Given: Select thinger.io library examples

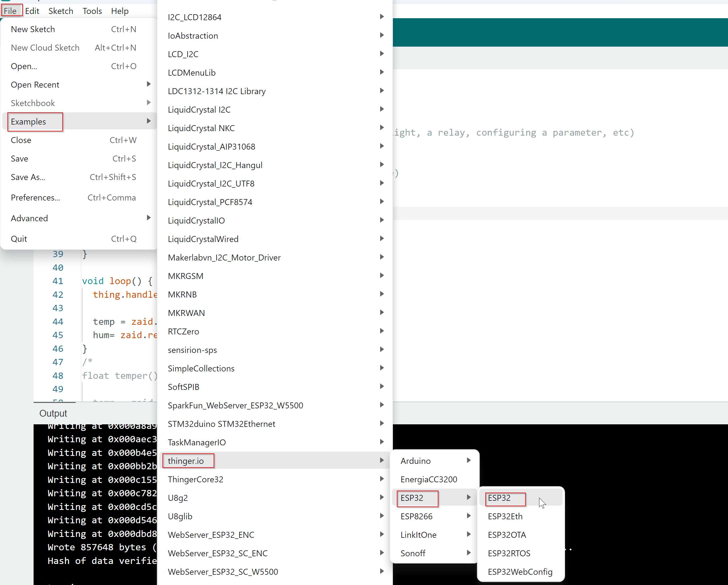Looking at the screenshot, I should pyautogui.click(x=275, y=461).
